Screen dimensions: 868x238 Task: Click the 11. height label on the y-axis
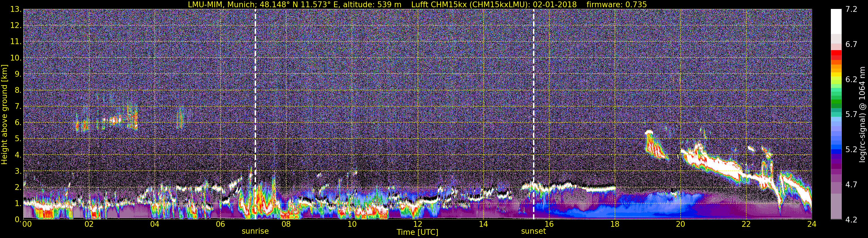pyautogui.click(x=16, y=42)
